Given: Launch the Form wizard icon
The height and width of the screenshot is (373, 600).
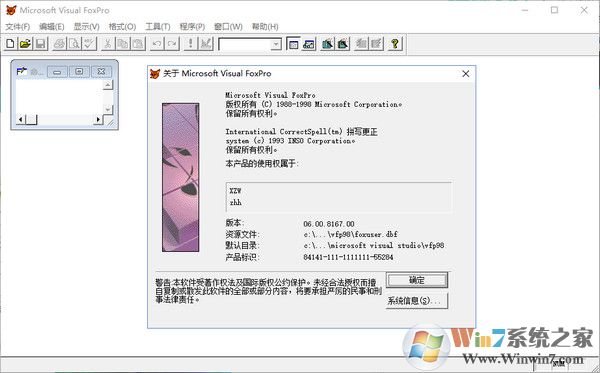Looking at the screenshot, I should [x=327, y=44].
